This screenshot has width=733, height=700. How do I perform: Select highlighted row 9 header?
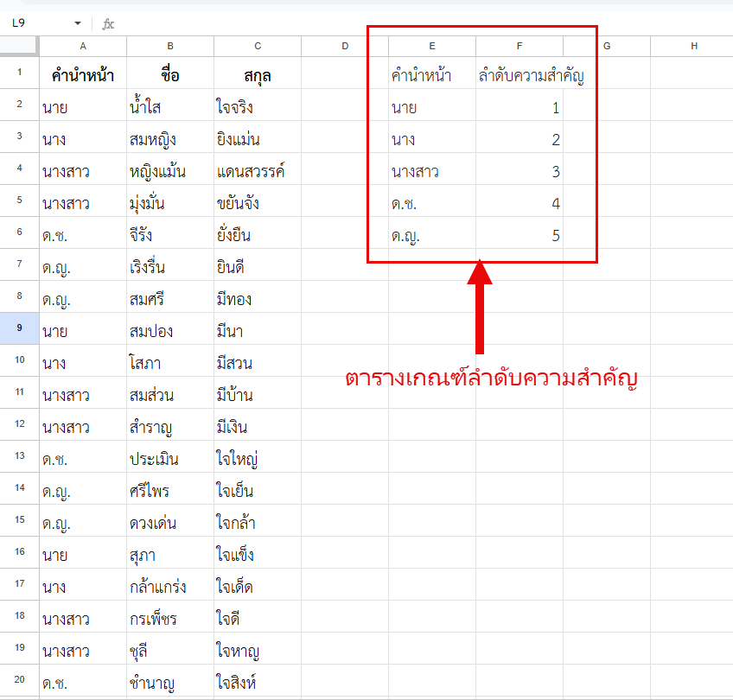coord(19,328)
